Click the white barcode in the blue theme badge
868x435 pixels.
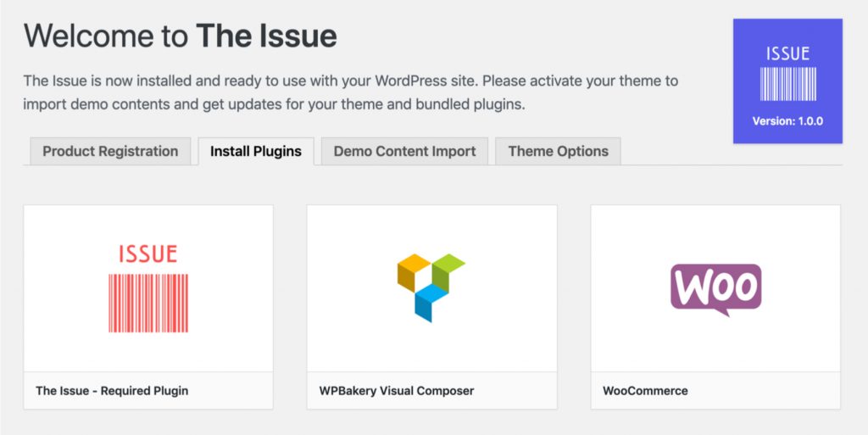tap(787, 84)
